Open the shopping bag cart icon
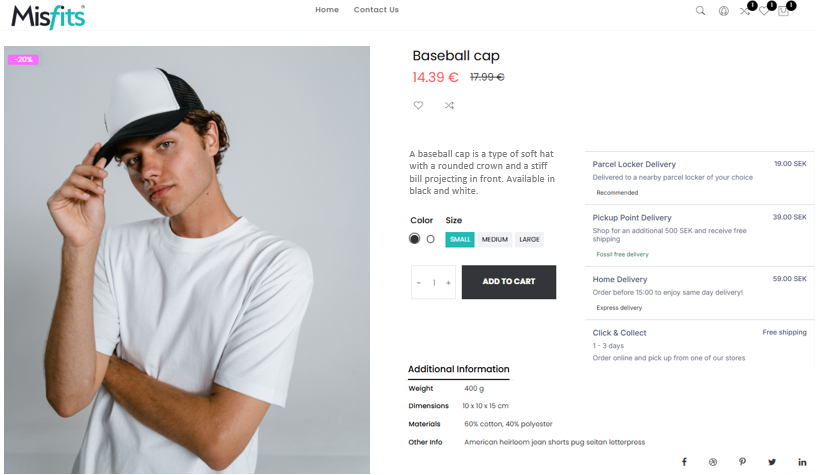The width and height of the screenshot is (832, 475). [x=783, y=11]
